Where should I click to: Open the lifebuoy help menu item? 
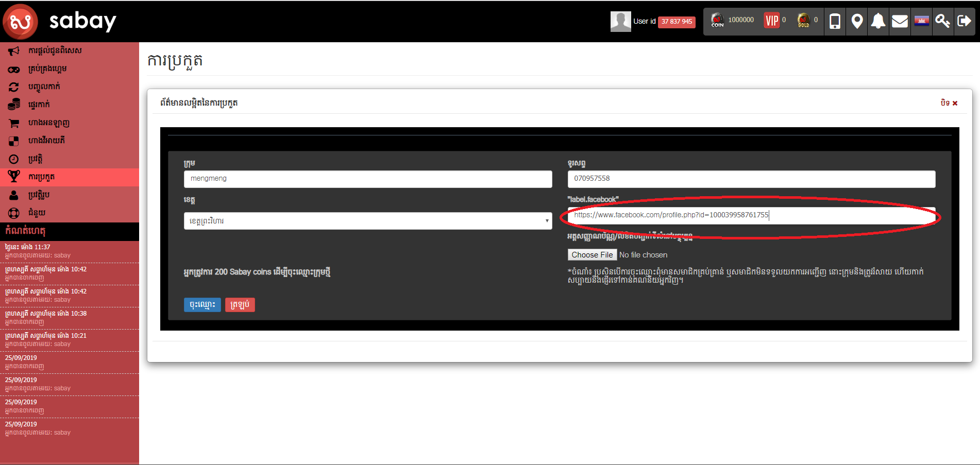pyautogui.click(x=37, y=213)
